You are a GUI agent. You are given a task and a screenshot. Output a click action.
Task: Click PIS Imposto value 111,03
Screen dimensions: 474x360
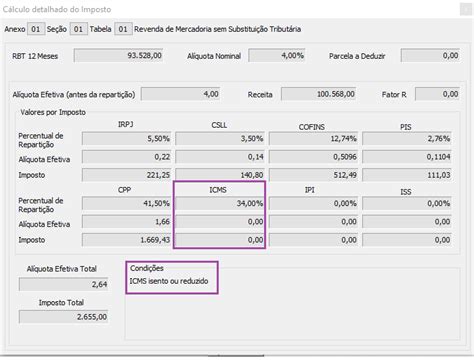pyautogui.click(x=407, y=175)
